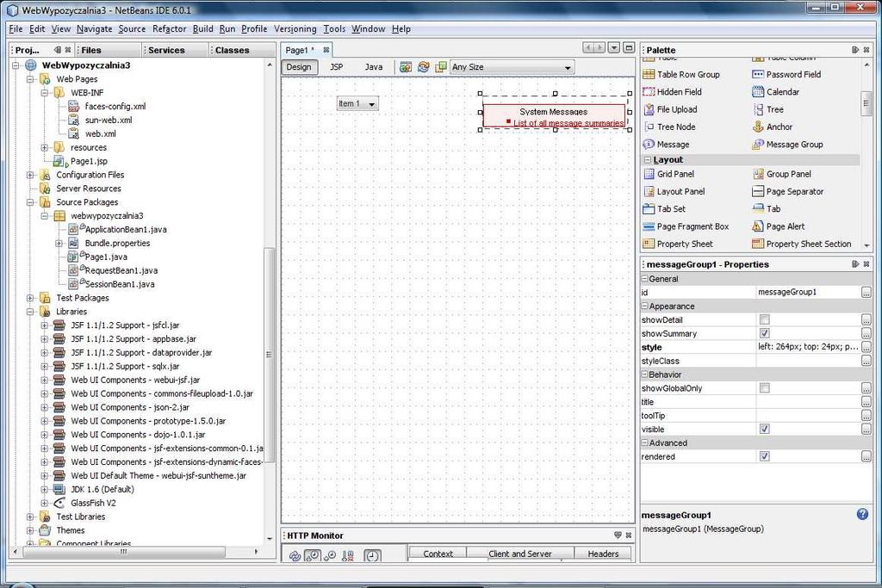Select the Password Field palette component

click(x=786, y=74)
